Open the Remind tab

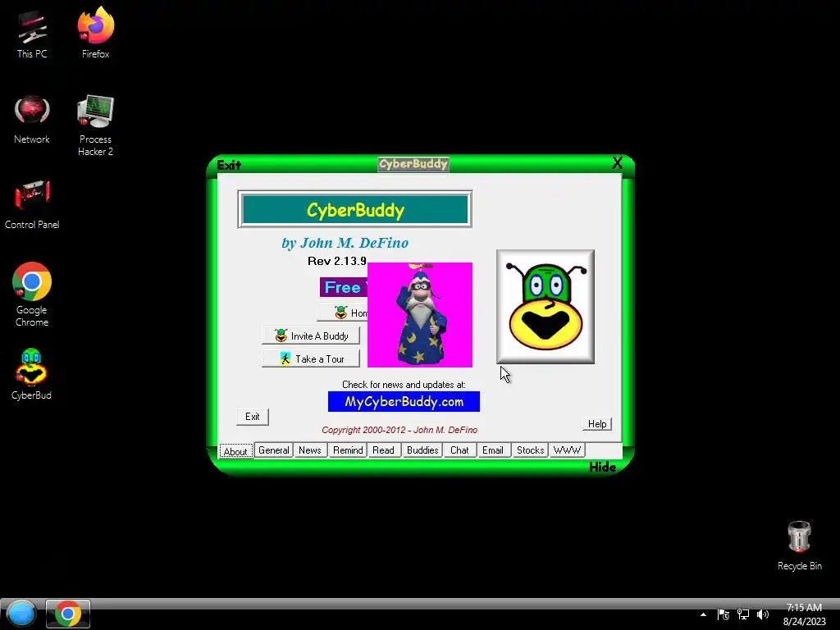(x=348, y=450)
